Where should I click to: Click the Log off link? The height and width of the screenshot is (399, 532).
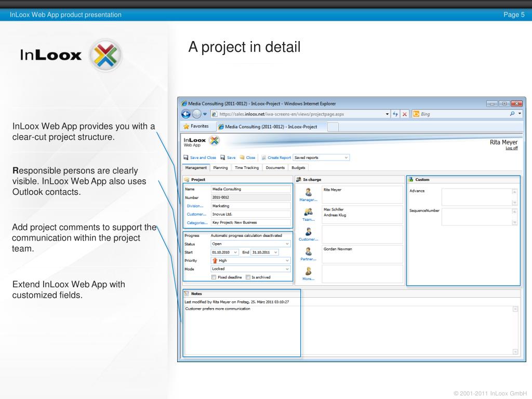pyautogui.click(x=512, y=148)
